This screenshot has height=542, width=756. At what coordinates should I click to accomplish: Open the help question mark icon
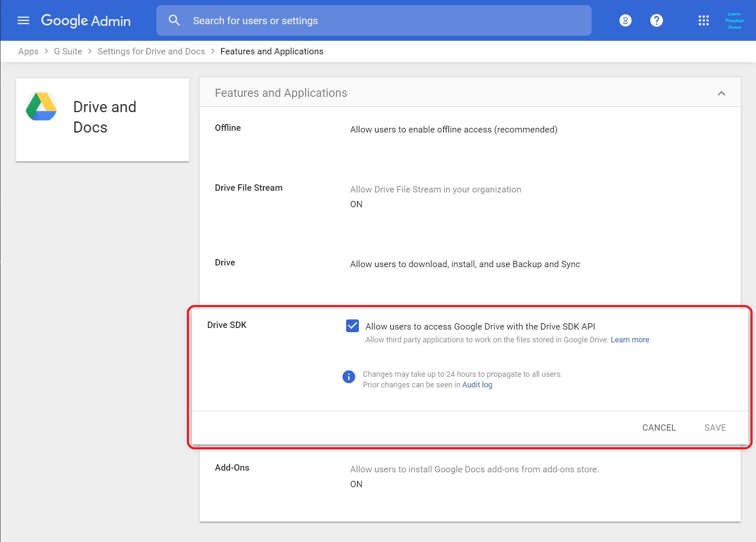click(x=656, y=20)
